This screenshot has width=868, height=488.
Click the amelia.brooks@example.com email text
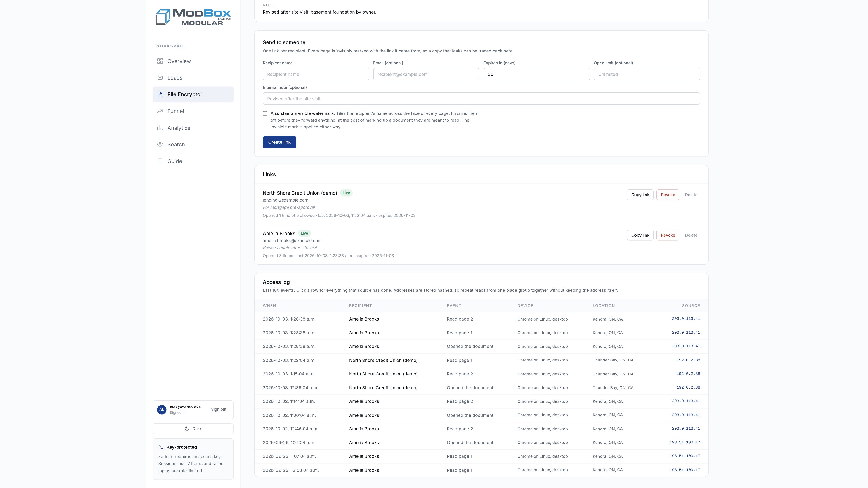(292, 240)
